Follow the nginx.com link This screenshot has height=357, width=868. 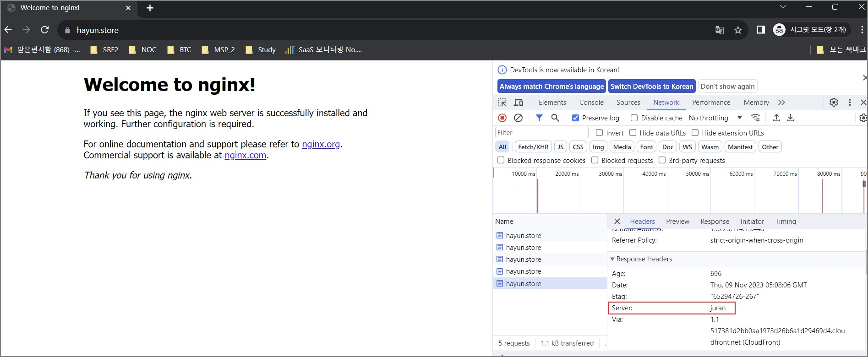(245, 155)
